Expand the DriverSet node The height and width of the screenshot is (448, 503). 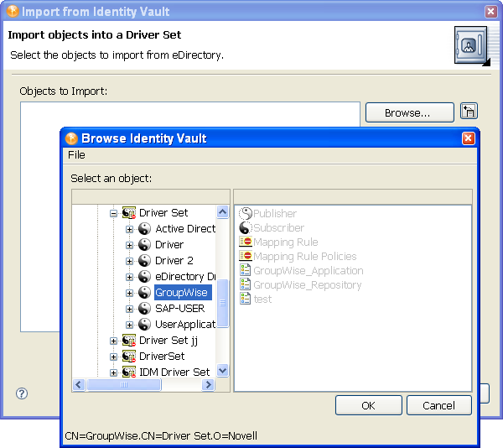(x=113, y=357)
